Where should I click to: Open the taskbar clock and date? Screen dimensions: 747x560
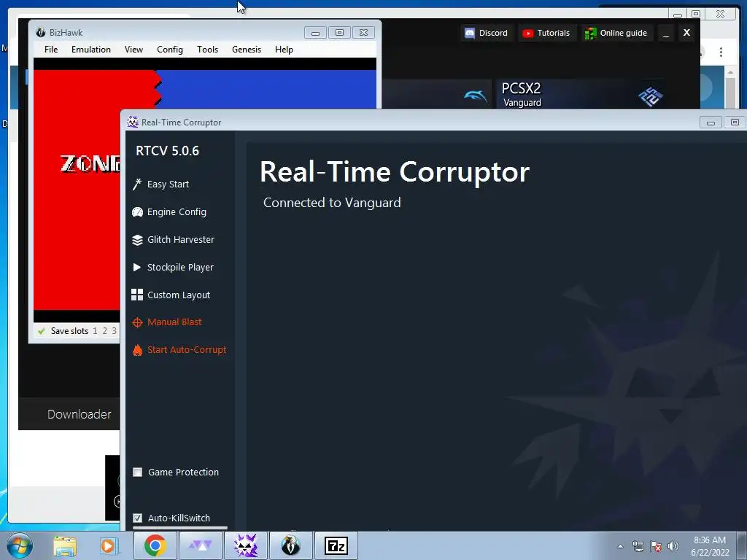pos(710,546)
